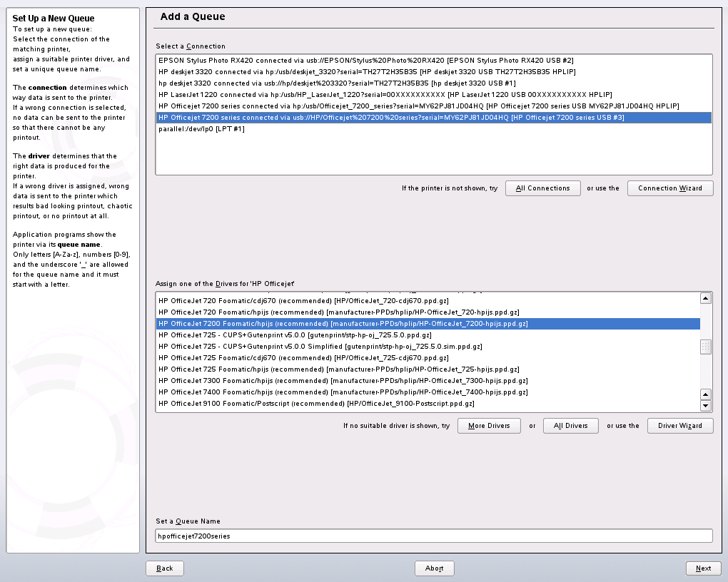Choose the parallel:/dev/lp0 LPT #1 connection
Screen dimensions: 728x582
click(x=202, y=129)
